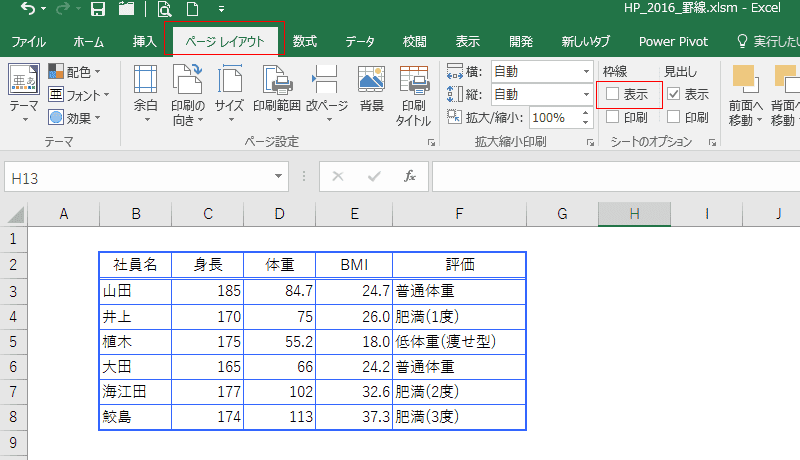800x460 pixels.
Task: Click the 社員名 header cell
Action: click(136, 265)
